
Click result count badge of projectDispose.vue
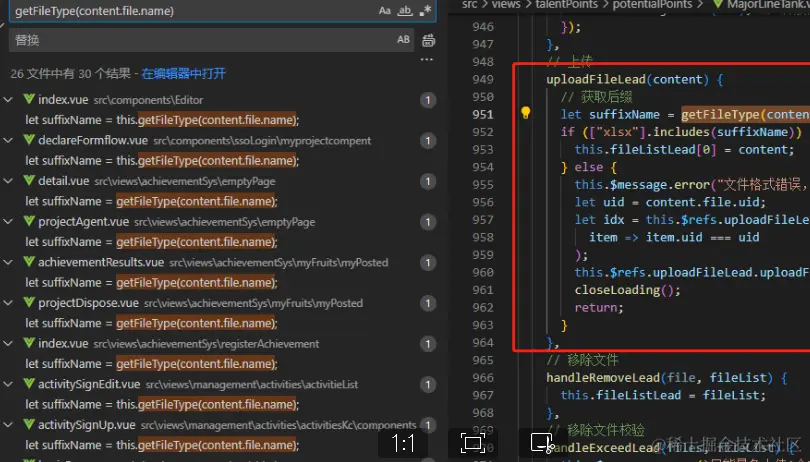[x=428, y=303]
